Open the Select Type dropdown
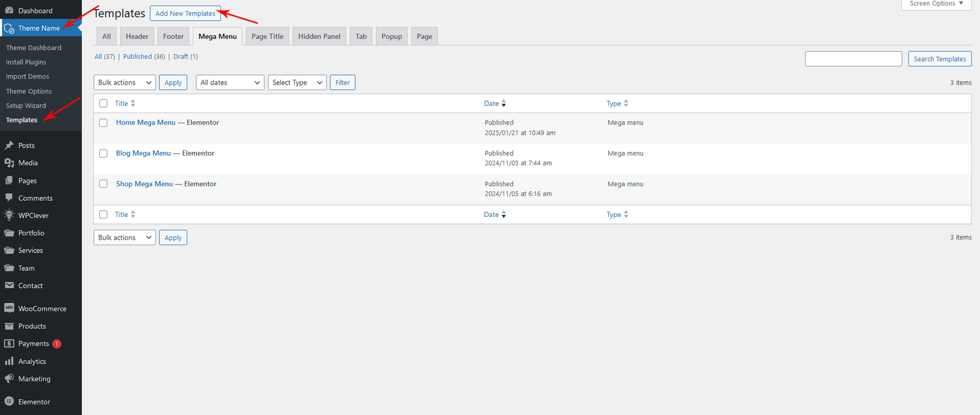 (x=297, y=83)
